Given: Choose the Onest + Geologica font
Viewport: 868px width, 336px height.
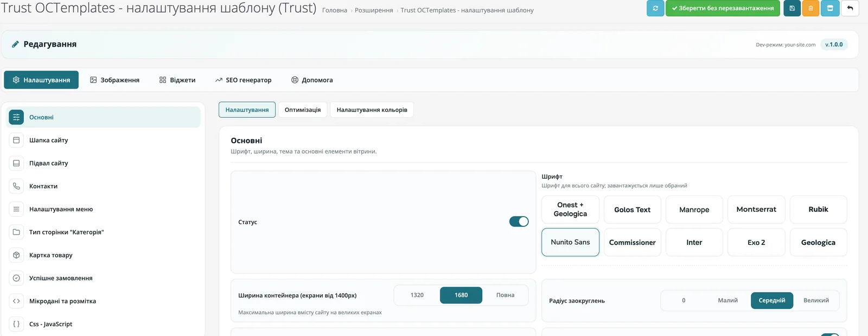Looking at the screenshot, I should [x=570, y=210].
